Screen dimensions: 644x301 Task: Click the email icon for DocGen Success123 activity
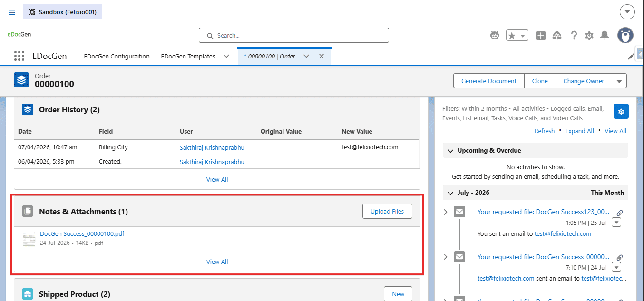459,212
